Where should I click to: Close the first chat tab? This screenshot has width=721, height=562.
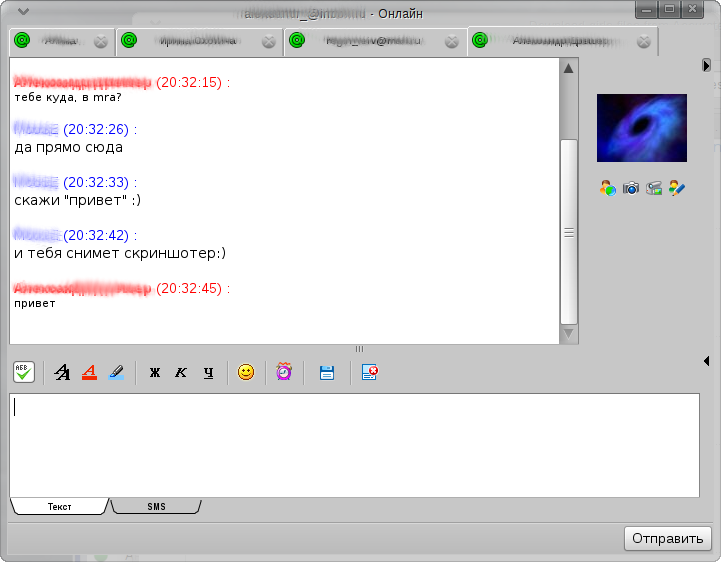(101, 42)
